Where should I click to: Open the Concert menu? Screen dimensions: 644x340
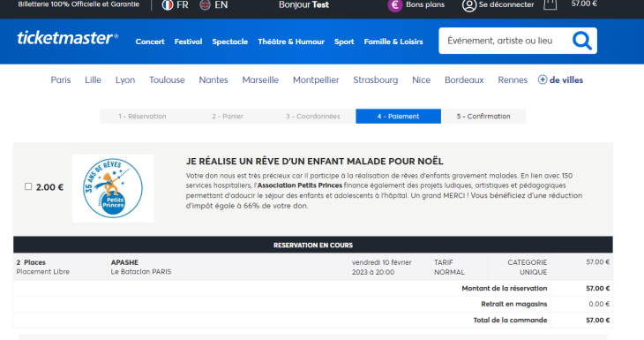[150, 42]
